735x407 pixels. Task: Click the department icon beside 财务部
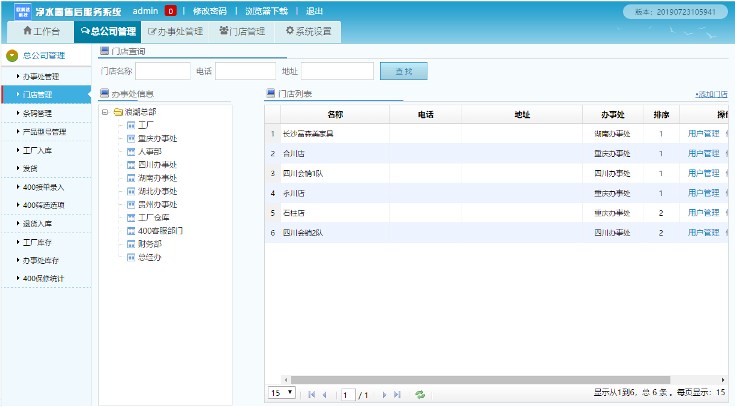(131, 243)
